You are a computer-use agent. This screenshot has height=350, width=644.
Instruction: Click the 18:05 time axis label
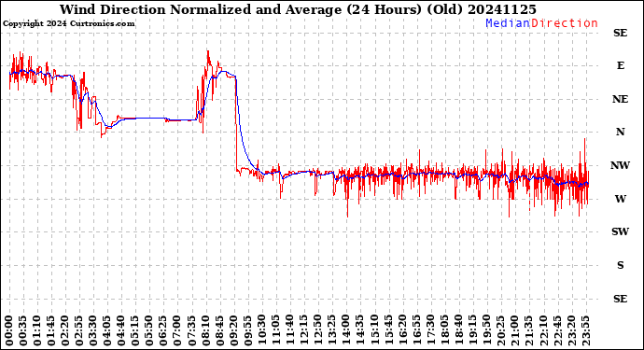click(x=445, y=330)
